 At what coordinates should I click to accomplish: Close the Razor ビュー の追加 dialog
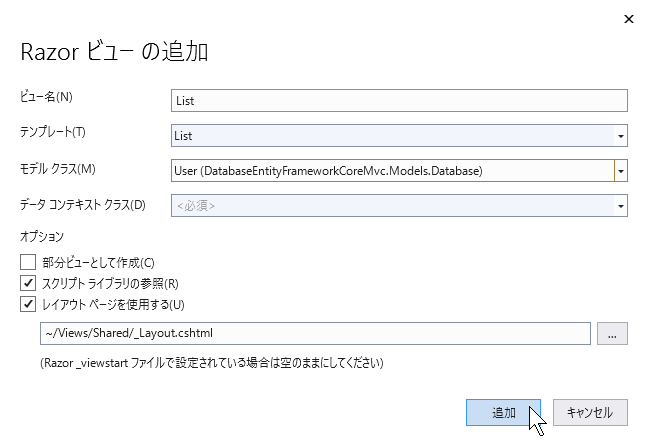tap(629, 19)
